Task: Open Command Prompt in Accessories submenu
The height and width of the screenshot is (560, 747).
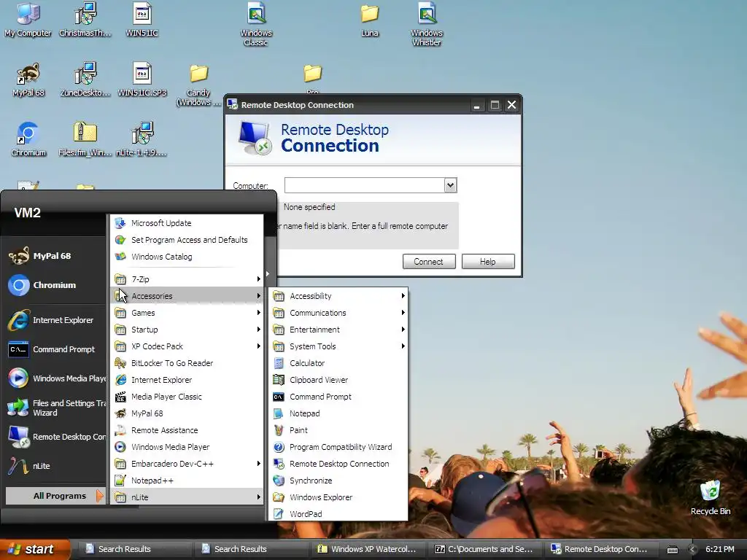Action: 338,397
